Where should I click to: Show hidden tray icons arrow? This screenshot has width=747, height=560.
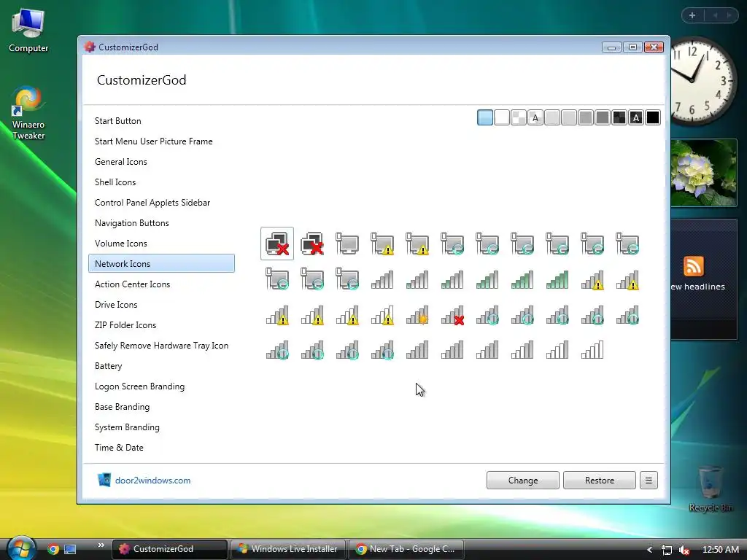[x=649, y=550]
